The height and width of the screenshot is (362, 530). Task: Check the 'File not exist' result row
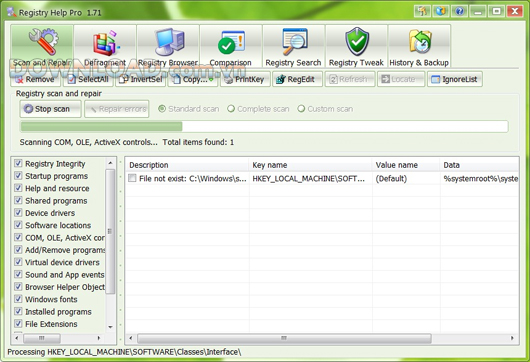(132, 178)
